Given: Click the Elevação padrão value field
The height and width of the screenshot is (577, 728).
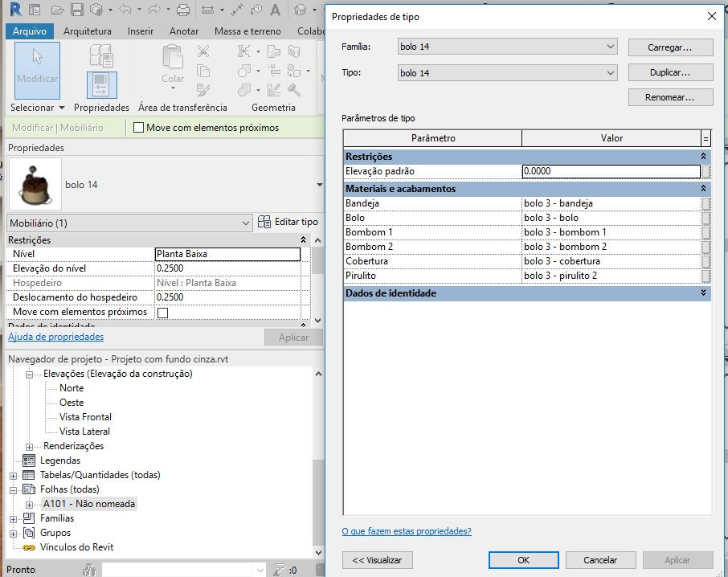Looking at the screenshot, I should tap(611, 171).
